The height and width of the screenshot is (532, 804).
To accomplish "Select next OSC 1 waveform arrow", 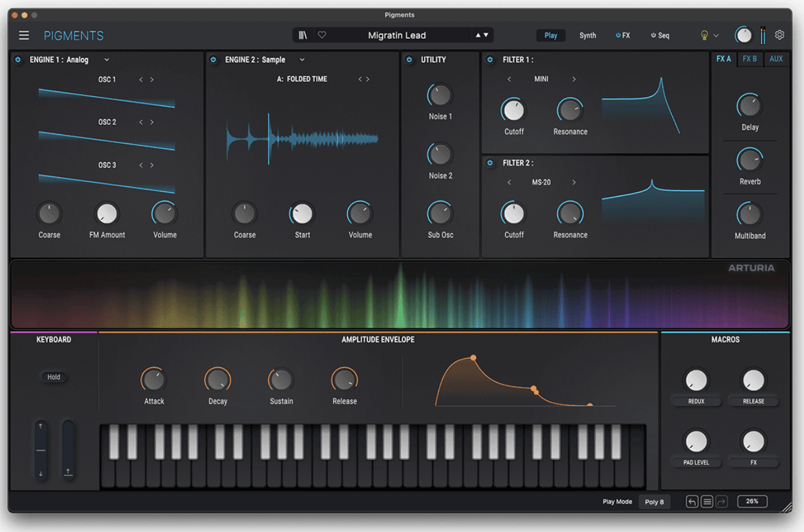I will click(x=152, y=80).
